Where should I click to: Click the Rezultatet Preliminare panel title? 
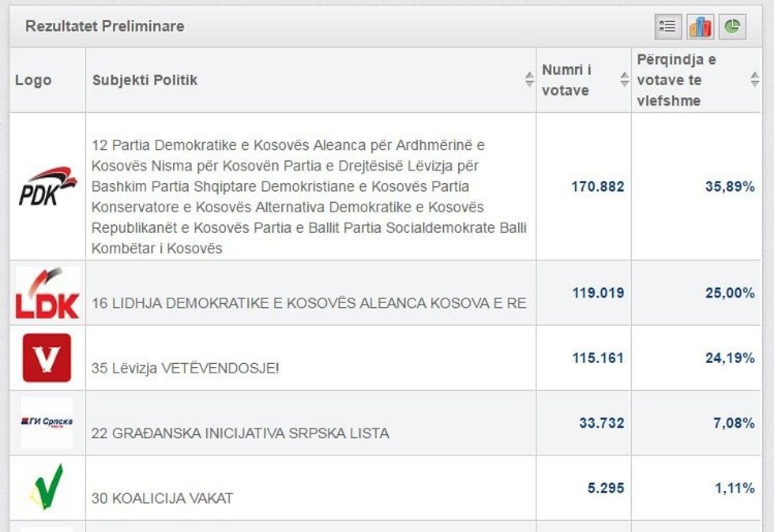(x=105, y=27)
